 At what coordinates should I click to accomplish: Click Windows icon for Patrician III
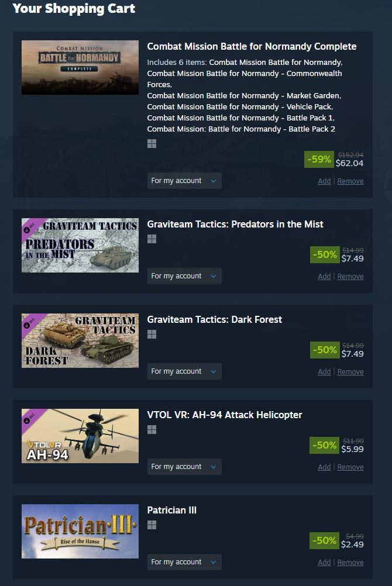[152, 525]
